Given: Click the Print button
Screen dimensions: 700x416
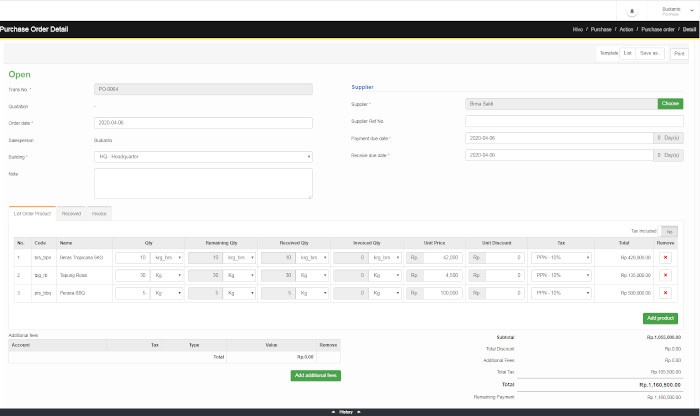Looking at the screenshot, I should 678,53.
